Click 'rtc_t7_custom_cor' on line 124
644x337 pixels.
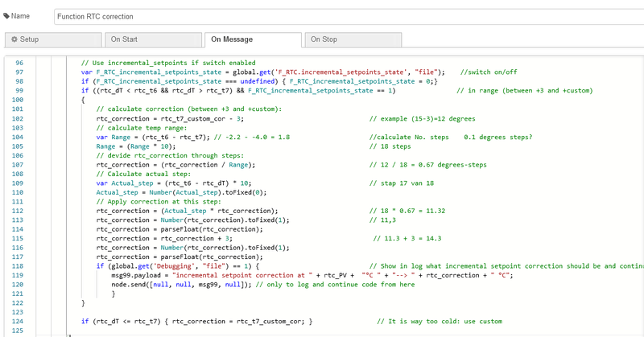pos(270,322)
